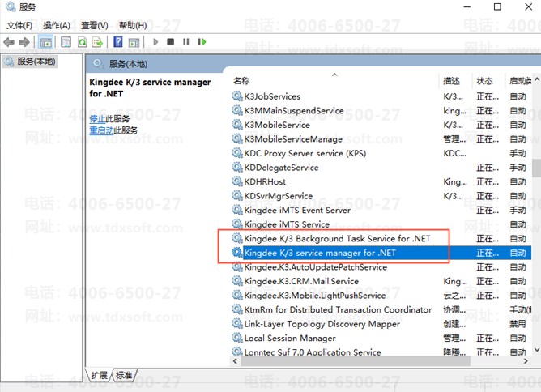Select the K3JobServices row

click(x=381, y=96)
